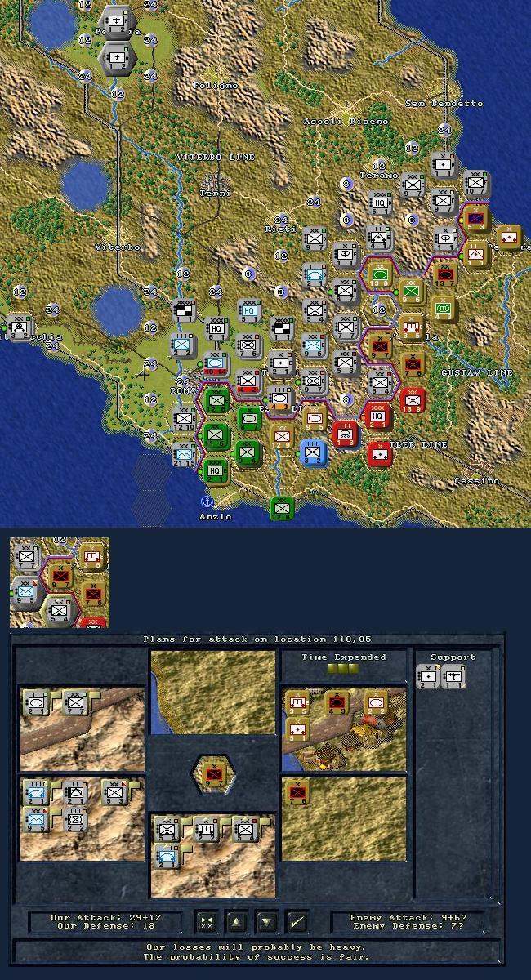Select tan armor unit 13-7 on map

pos(444,275)
